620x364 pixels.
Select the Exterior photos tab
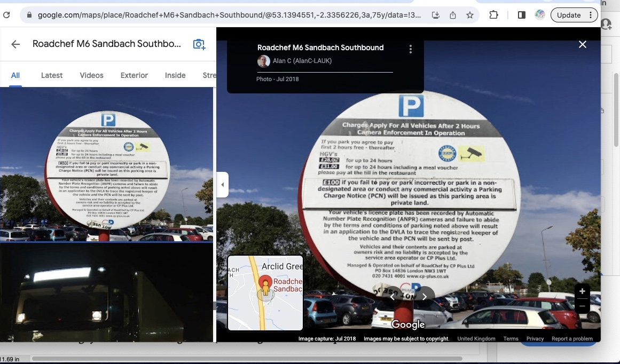(x=134, y=75)
